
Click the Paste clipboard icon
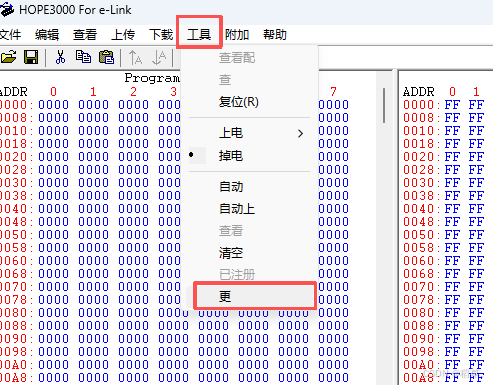[106, 57]
